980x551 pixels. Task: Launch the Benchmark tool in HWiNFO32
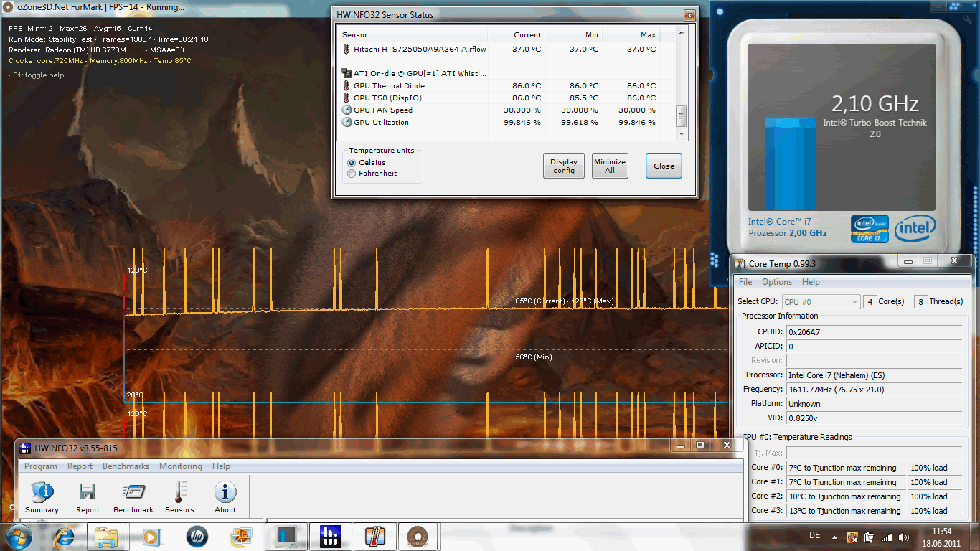133,497
